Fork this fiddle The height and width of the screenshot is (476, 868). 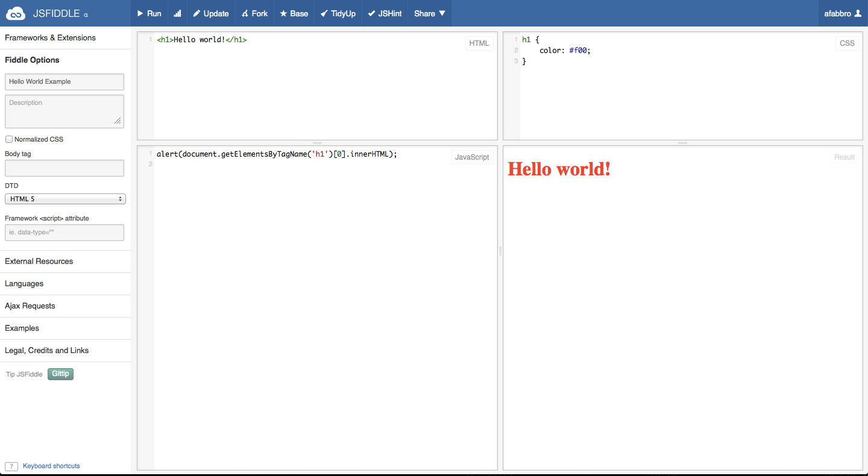point(254,13)
